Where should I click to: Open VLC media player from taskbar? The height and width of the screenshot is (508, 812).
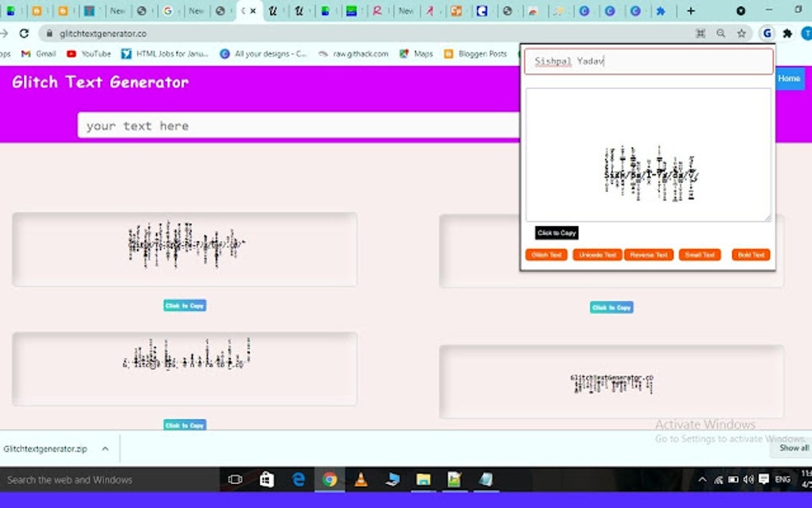pos(361,479)
